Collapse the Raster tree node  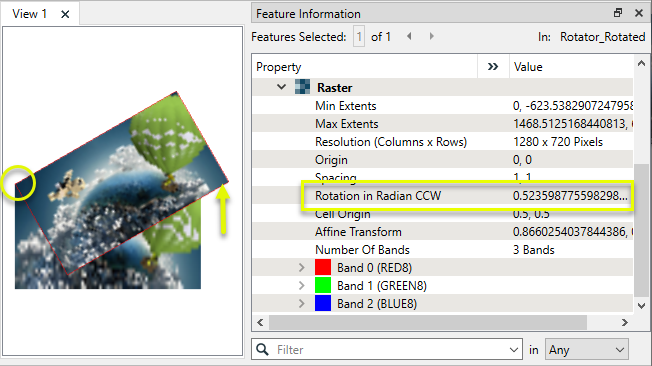point(282,87)
